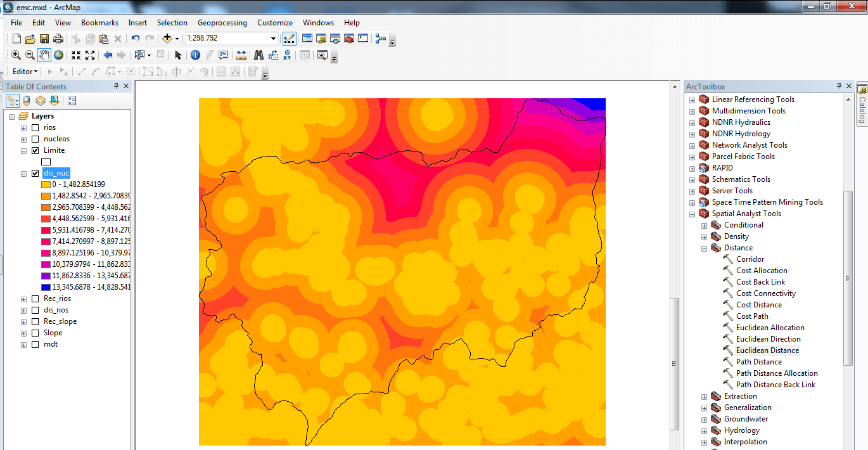Click the Add Data button

[x=168, y=39]
